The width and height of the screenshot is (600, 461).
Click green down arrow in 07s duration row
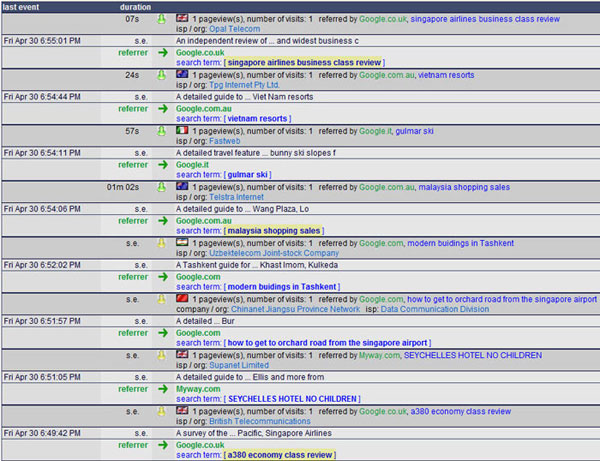click(161, 19)
